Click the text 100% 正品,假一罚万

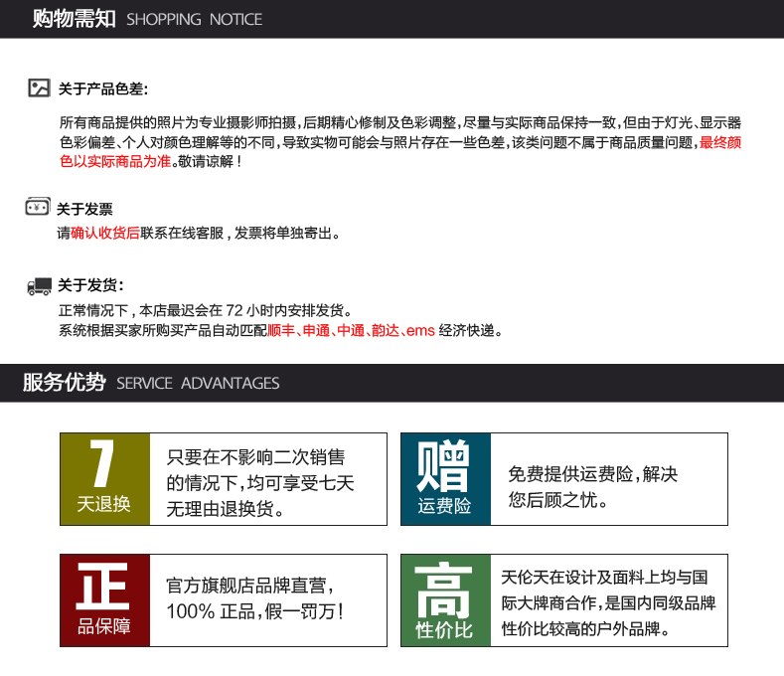tap(255, 611)
